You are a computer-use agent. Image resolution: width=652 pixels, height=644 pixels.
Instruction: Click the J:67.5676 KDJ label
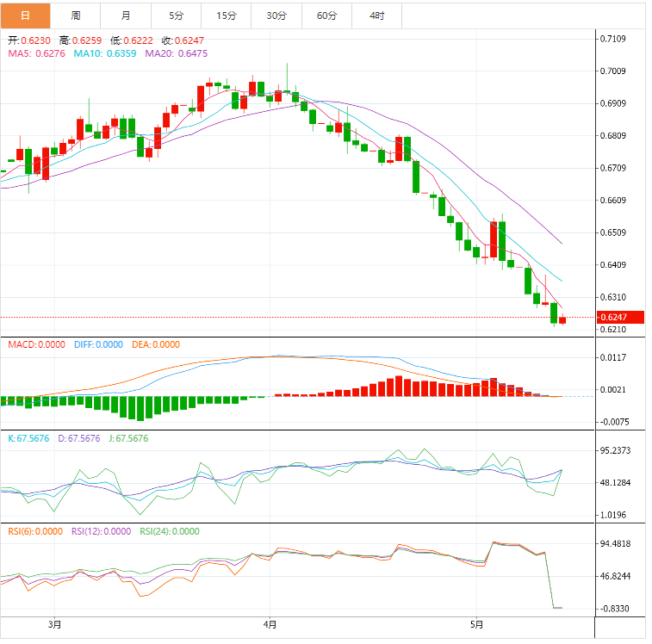coord(128,438)
